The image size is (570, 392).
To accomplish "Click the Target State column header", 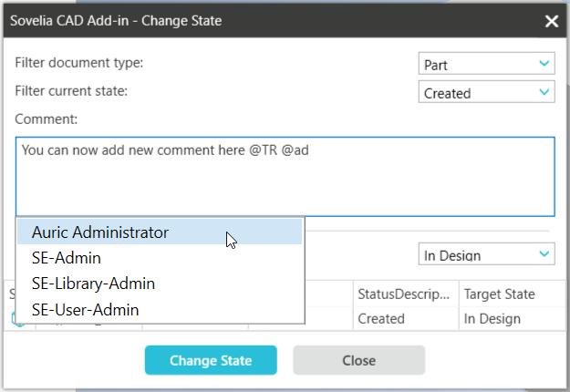I will point(513,294).
